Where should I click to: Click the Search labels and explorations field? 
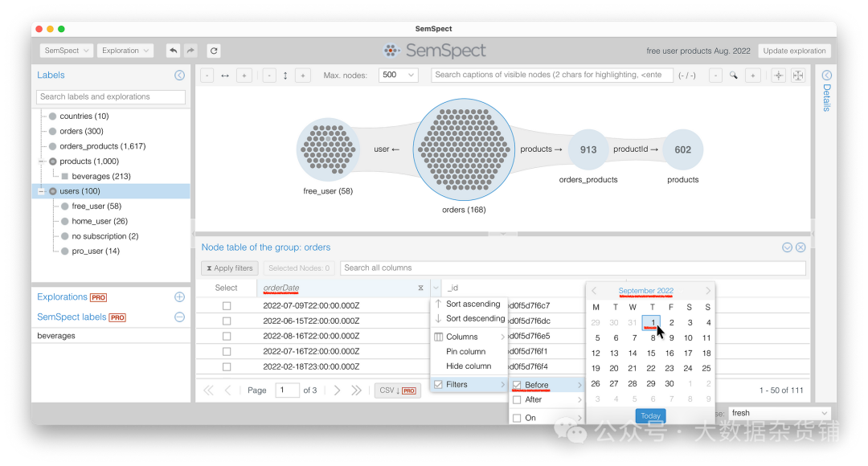111,97
